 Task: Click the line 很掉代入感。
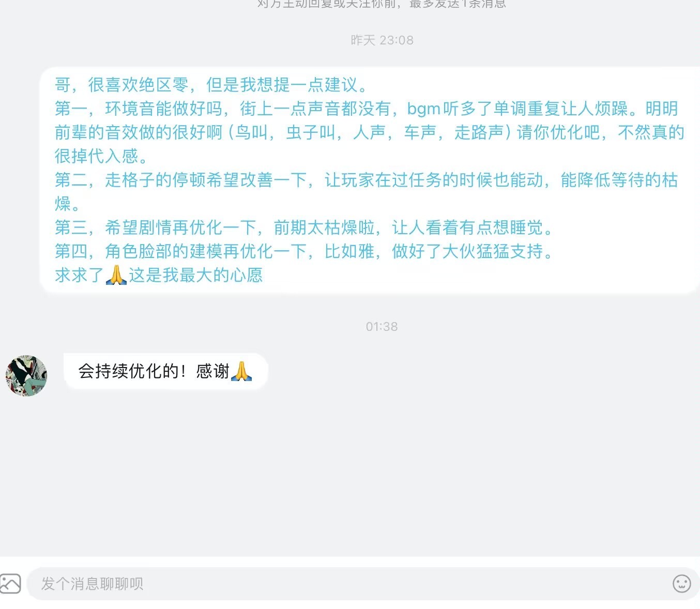pyautogui.click(x=102, y=156)
